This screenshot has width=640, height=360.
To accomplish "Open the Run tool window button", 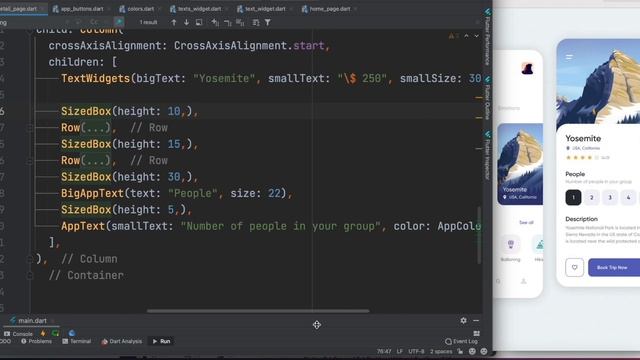I will (x=161, y=341).
